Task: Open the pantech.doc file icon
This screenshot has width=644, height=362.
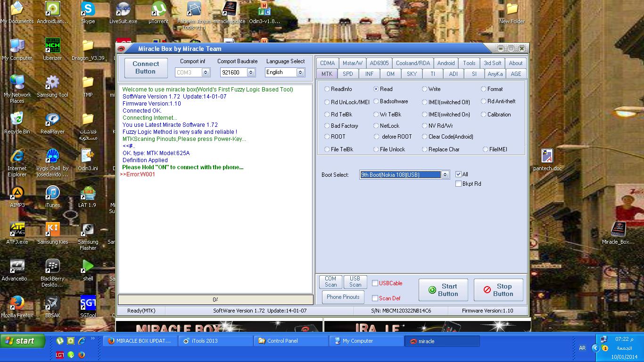Action: [x=547, y=160]
